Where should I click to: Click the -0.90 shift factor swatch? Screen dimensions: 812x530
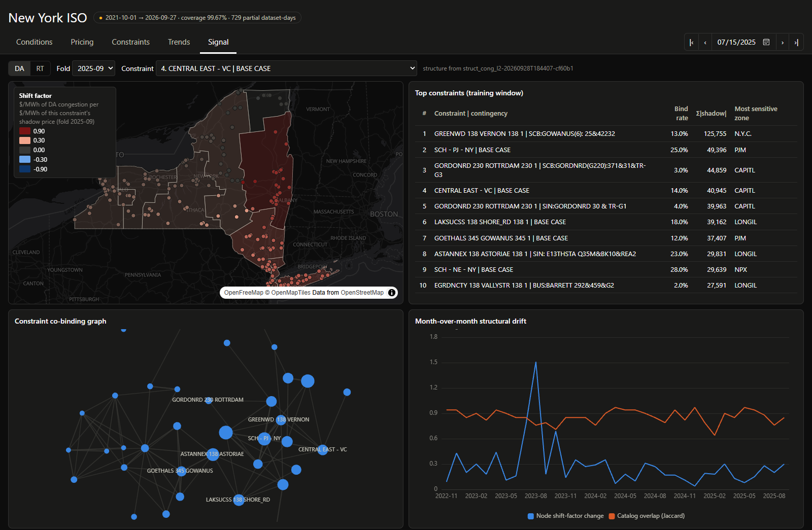(25, 169)
